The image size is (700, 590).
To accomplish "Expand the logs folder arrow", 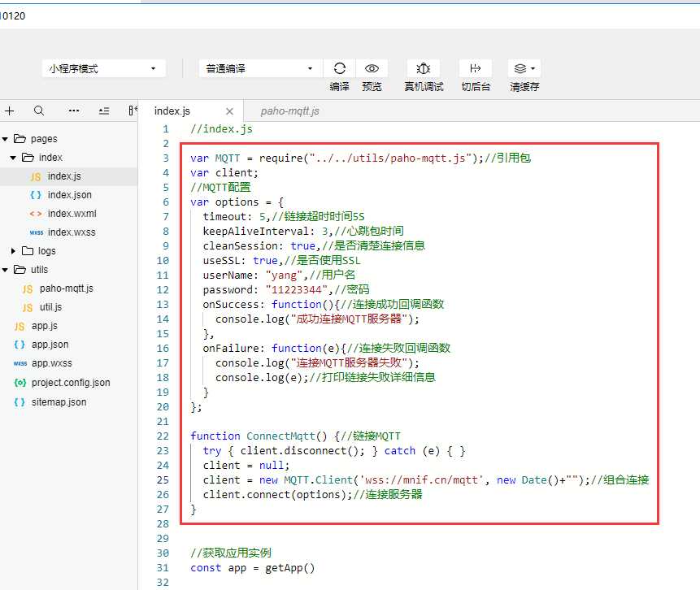I will [x=13, y=251].
